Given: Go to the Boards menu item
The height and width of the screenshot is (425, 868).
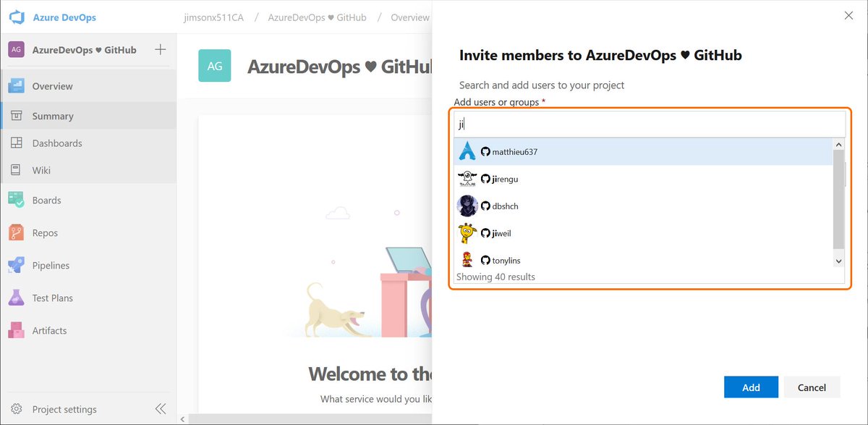Looking at the screenshot, I should [x=46, y=200].
